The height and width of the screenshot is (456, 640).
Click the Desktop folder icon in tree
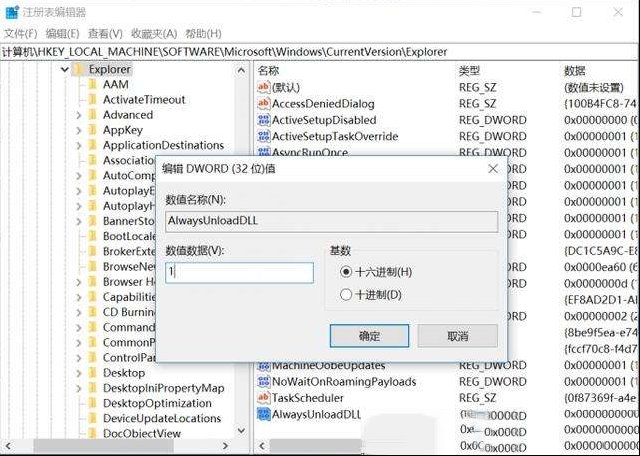pos(93,373)
